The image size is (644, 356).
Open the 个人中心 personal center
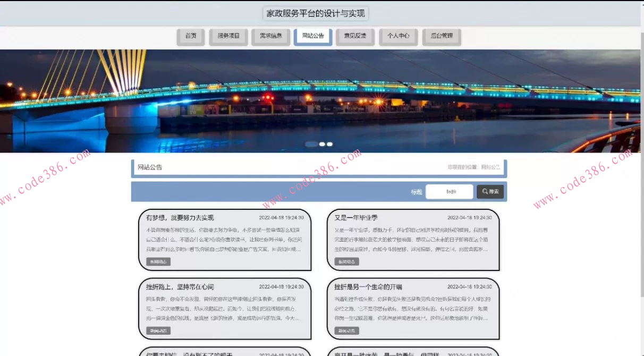click(x=398, y=37)
